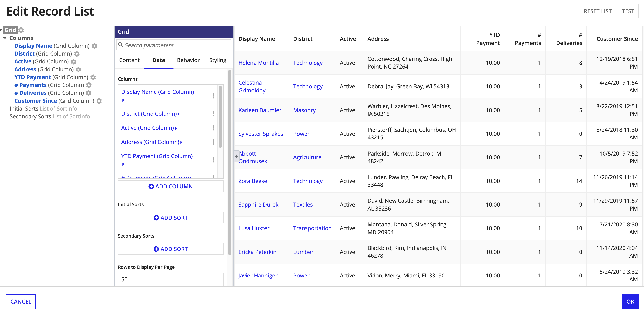Click the ADD COLUMN button
This screenshot has width=644, height=315.
(x=170, y=186)
